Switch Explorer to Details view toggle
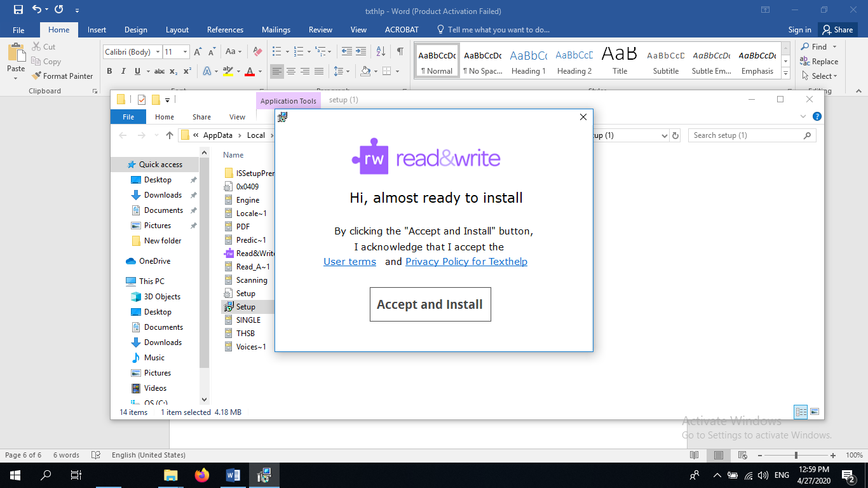This screenshot has height=488, width=868. [x=801, y=412]
